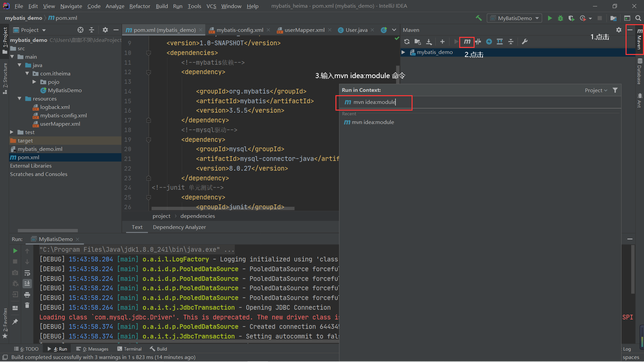Open Maven settings with the wrench icon

pyautogui.click(x=525, y=42)
